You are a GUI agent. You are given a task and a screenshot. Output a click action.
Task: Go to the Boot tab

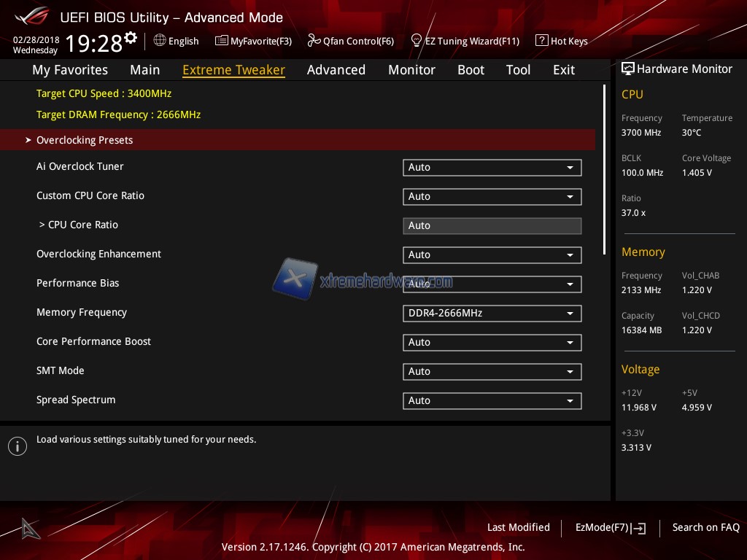(x=471, y=70)
